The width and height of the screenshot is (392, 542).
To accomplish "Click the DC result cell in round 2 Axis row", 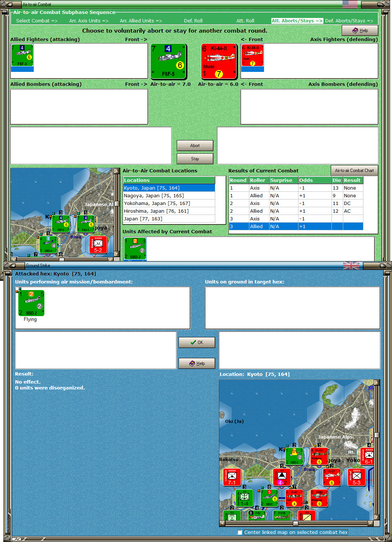I will (x=353, y=204).
